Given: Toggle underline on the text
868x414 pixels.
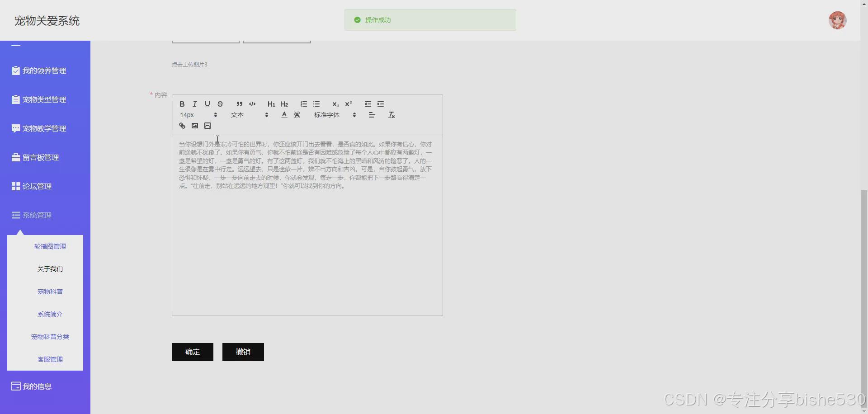Looking at the screenshot, I should point(207,104).
